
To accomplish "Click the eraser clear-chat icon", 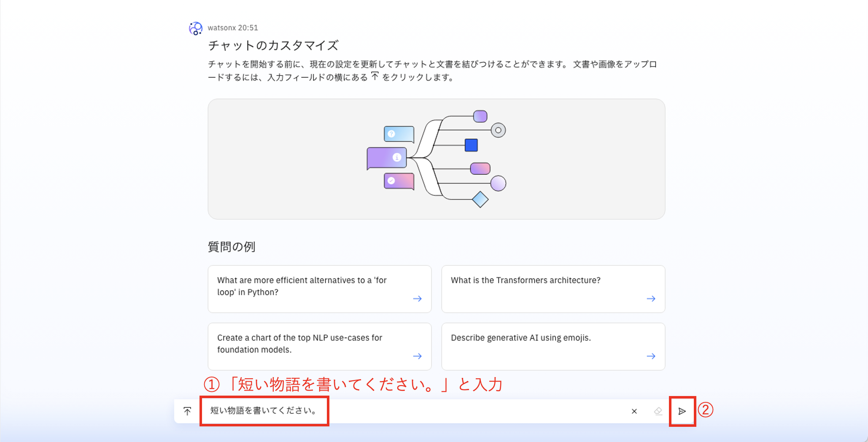I will point(658,411).
